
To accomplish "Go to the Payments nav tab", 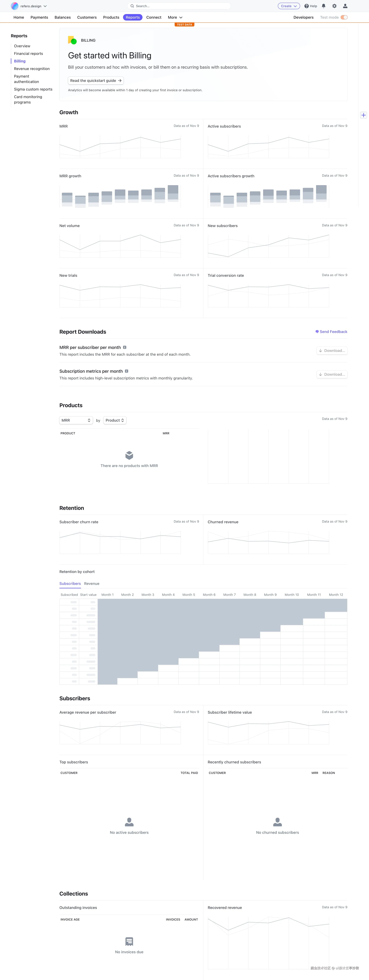I will [39, 18].
